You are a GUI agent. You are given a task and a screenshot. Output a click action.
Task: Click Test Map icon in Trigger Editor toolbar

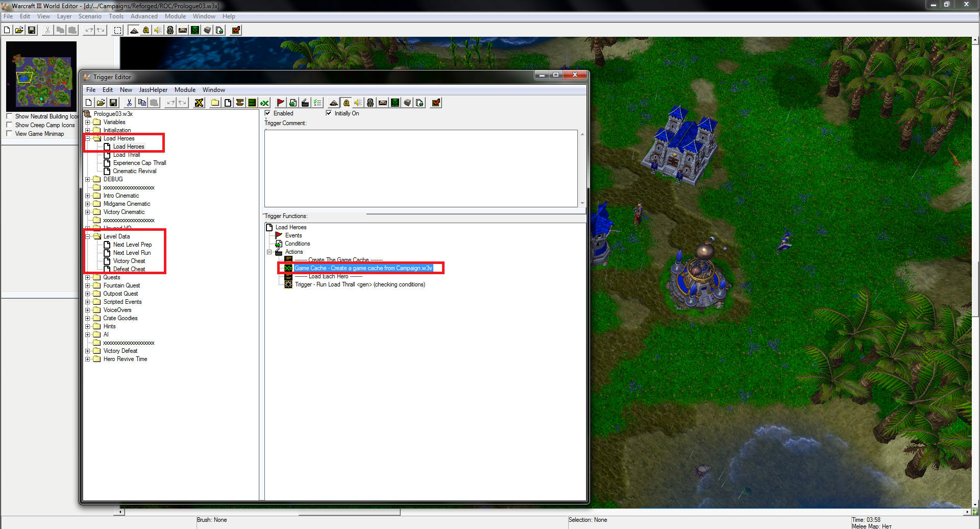tap(436, 103)
